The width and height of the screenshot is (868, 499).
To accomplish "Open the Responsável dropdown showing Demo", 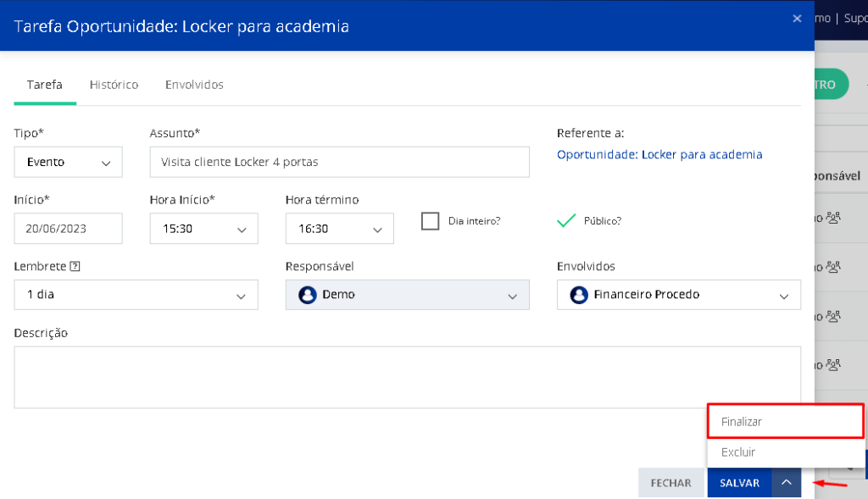I will pyautogui.click(x=408, y=294).
